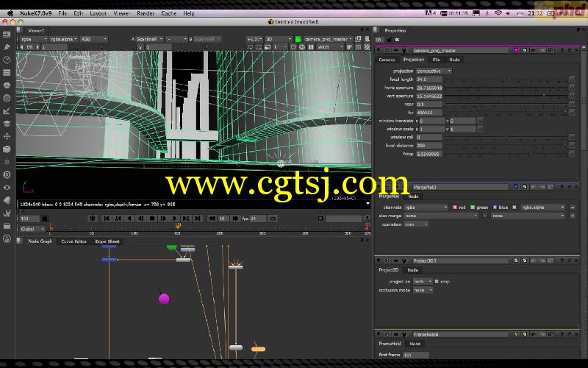Open the operation over dropdown
The height and width of the screenshot is (368, 588).
416,224
